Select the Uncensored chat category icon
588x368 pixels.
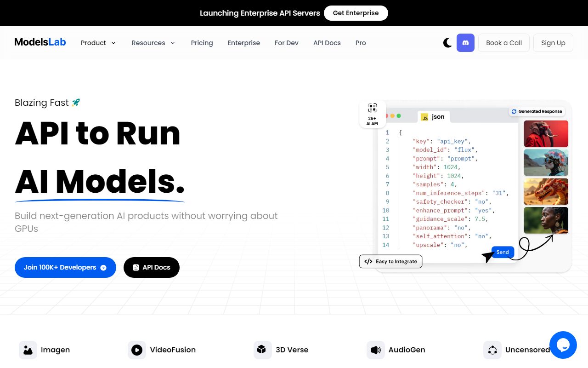pyautogui.click(x=492, y=350)
